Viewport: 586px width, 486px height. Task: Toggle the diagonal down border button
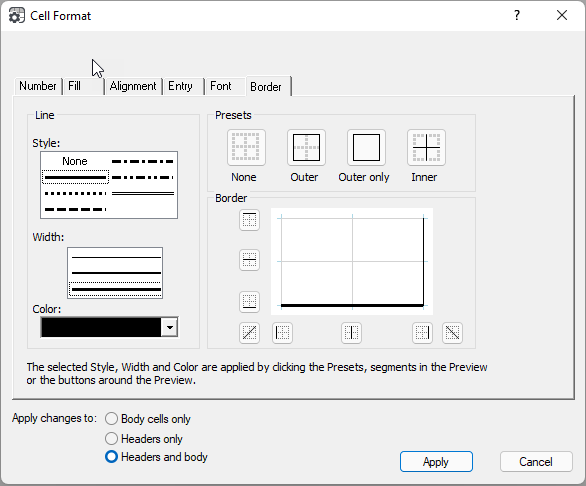click(452, 333)
